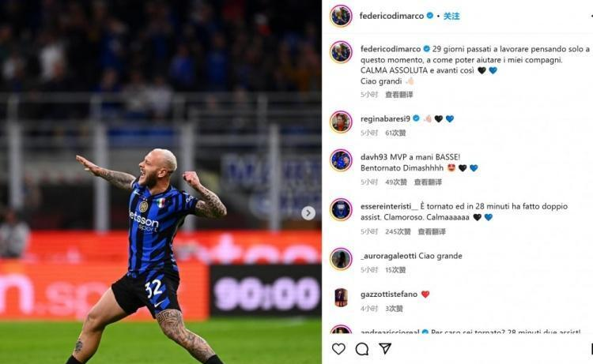Show translation of the post caption

pyautogui.click(x=399, y=95)
